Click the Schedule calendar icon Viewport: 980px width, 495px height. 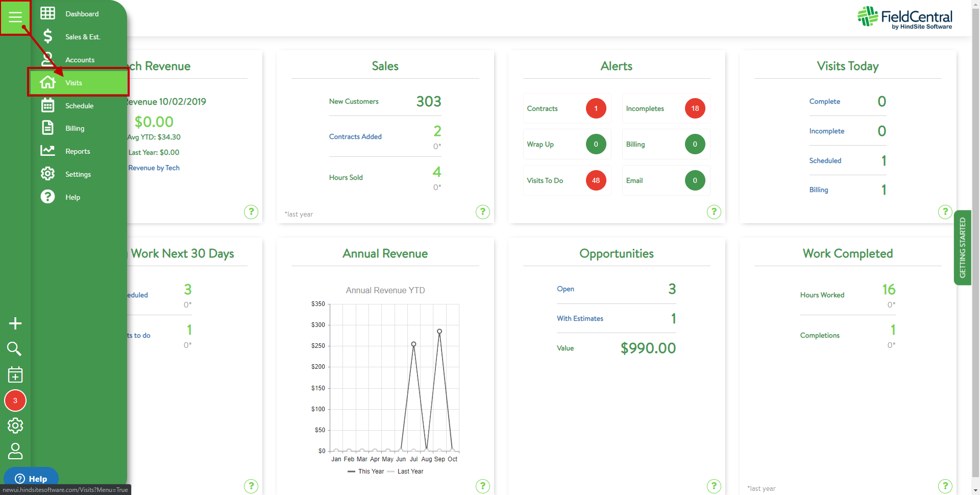47,105
